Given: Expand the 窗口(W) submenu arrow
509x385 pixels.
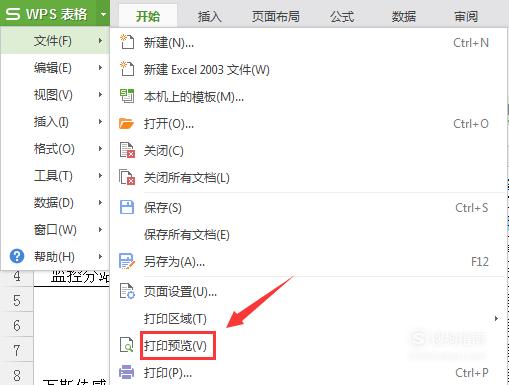Looking at the screenshot, I should coord(100,229).
